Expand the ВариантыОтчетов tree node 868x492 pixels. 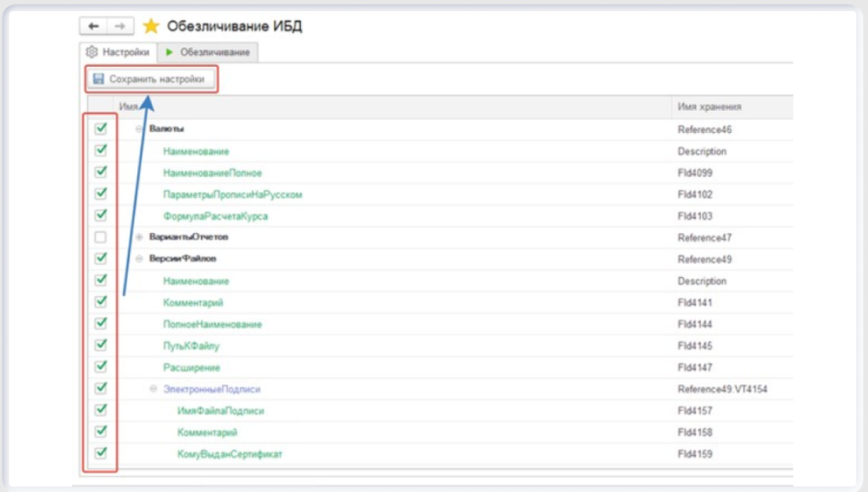(140, 237)
